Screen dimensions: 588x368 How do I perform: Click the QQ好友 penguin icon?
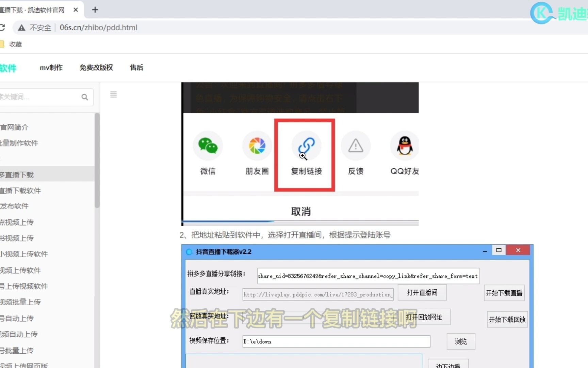[x=405, y=145]
